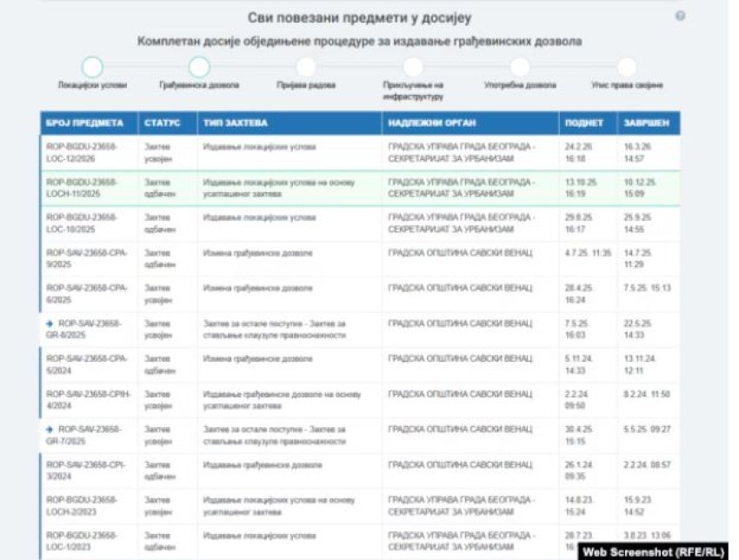The width and height of the screenshot is (739, 560).
Task: Expand the arrow beside ROP-SAV-23658-GR-7/2025
Action: [x=50, y=430]
